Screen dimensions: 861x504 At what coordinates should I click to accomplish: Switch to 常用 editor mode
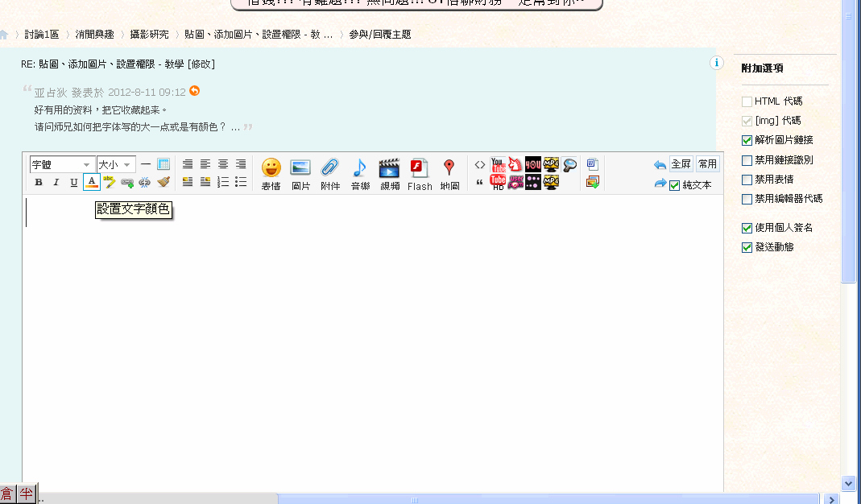(707, 164)
